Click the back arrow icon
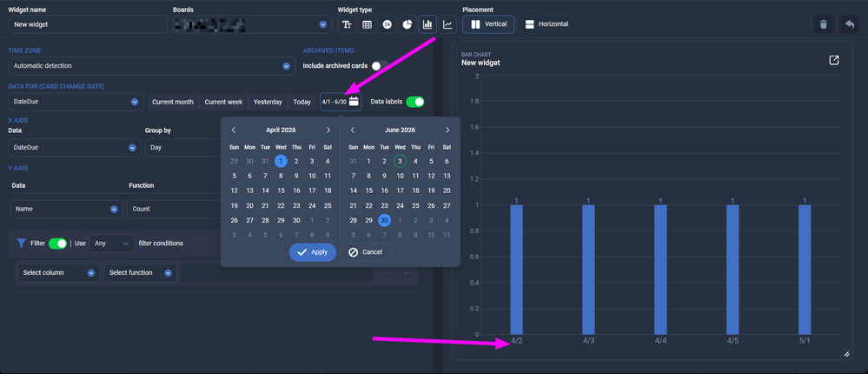868x374 pixels. pyautogui.click(x=849, y=24)
